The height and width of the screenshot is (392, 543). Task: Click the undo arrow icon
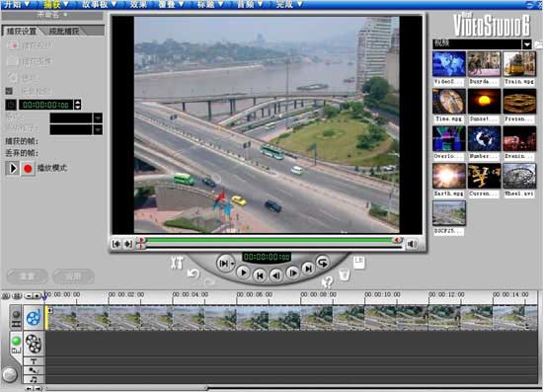click(x=193, y=274)
